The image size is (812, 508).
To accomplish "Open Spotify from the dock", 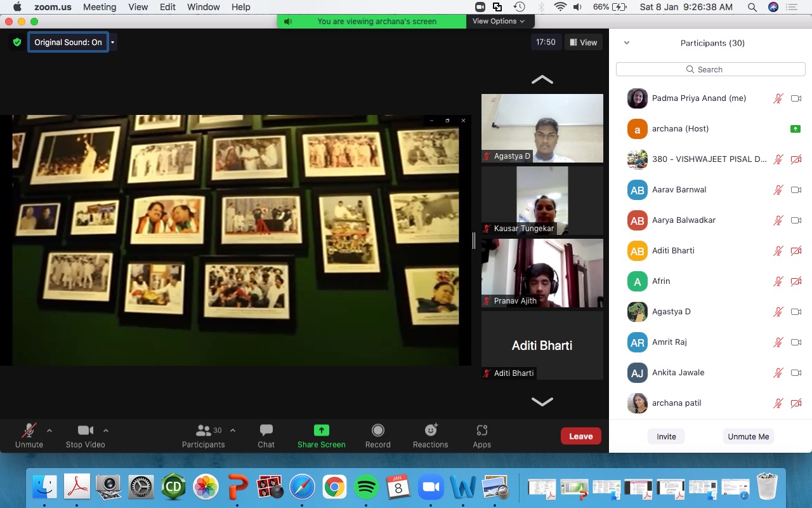I will (366, 487).
